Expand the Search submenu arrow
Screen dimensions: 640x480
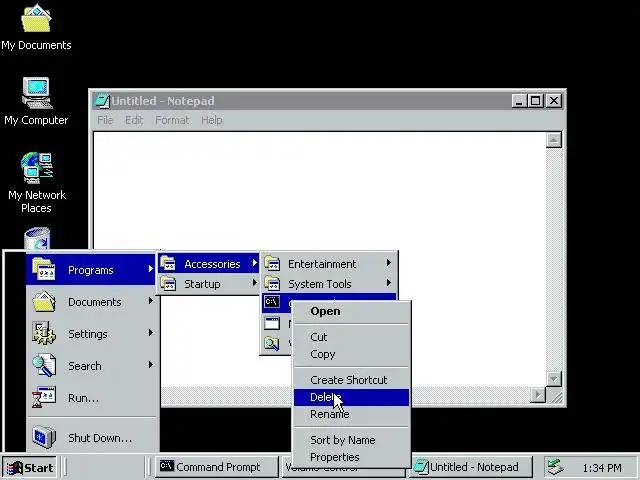(151, 365)
